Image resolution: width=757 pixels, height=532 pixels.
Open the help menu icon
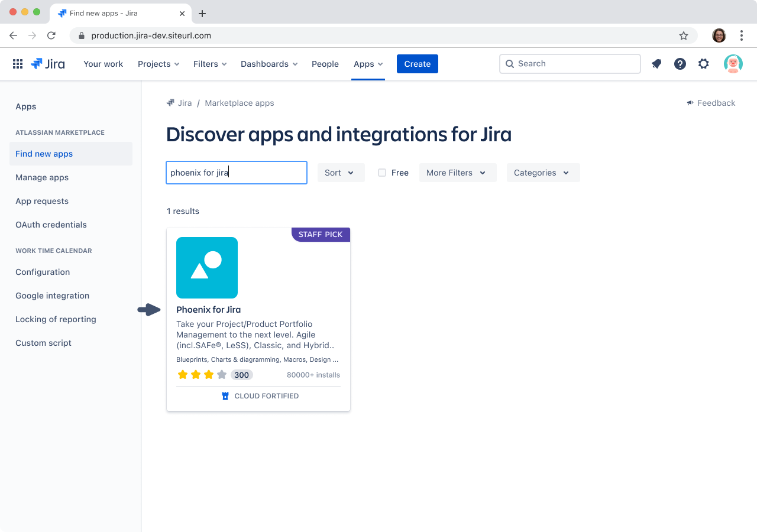point(680,63)
